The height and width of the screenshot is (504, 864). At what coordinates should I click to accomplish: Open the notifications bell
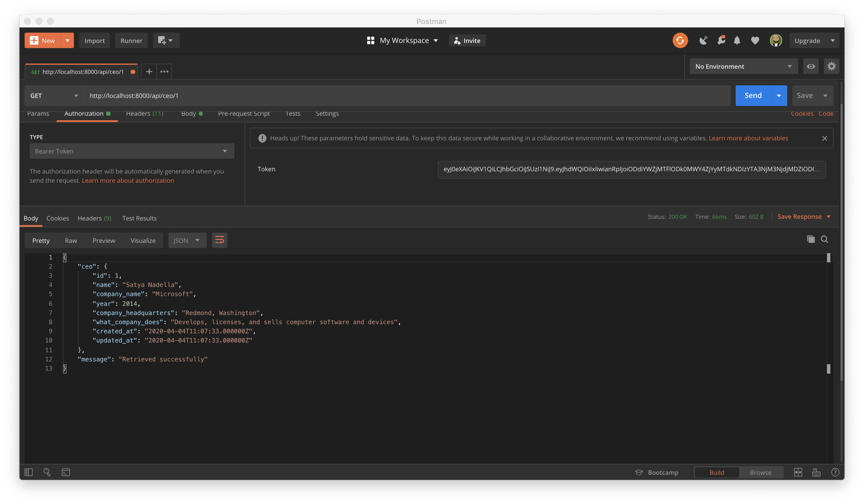click(x=737, y=40)
